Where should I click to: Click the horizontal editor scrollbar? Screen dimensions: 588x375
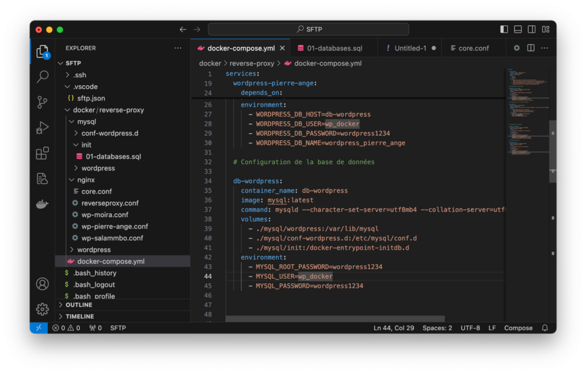point(335,319)
